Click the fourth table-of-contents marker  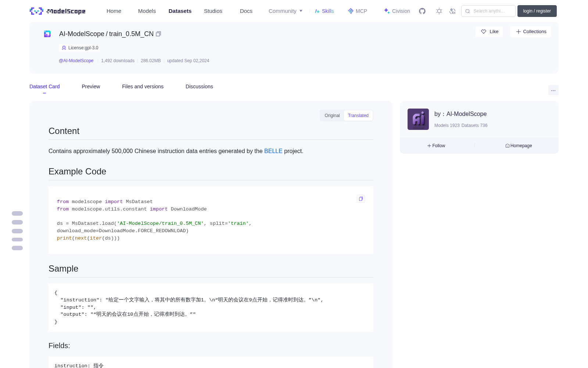click(17, 240)
